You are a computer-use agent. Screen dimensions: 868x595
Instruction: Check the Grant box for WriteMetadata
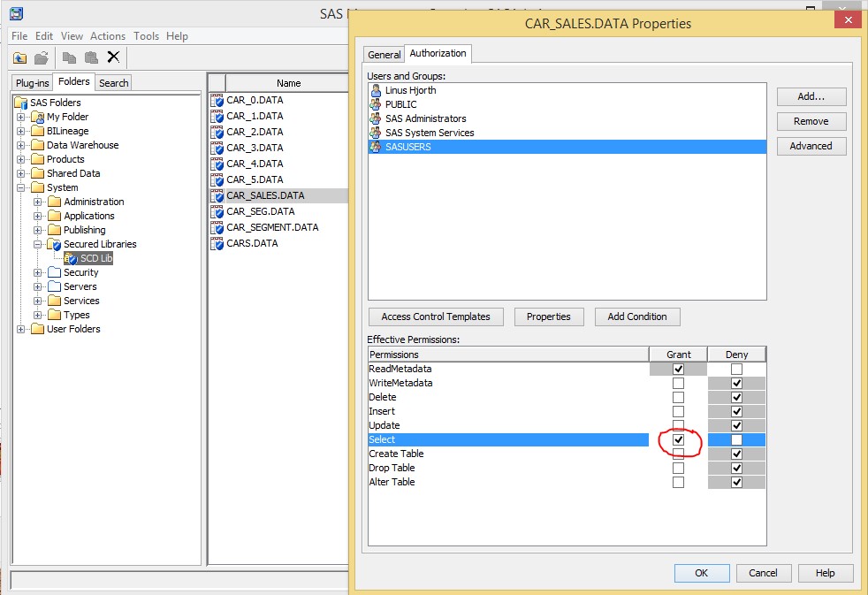(678, 383)
